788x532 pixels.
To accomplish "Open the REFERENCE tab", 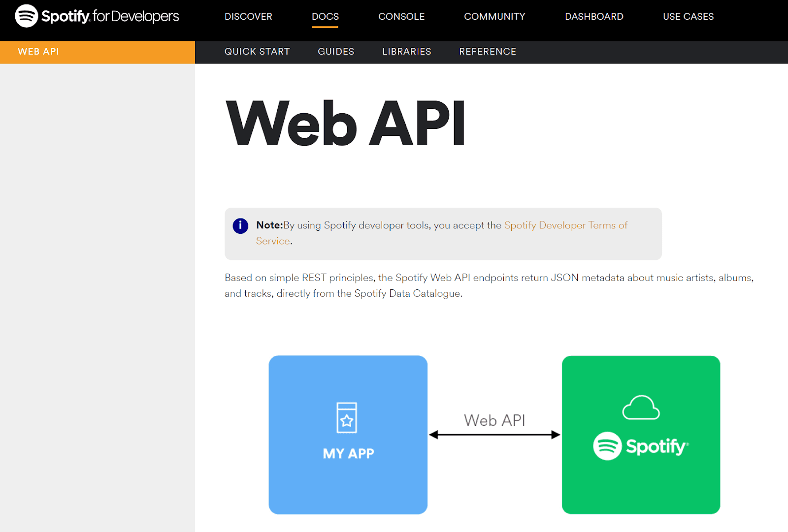I will click(487, 52).
